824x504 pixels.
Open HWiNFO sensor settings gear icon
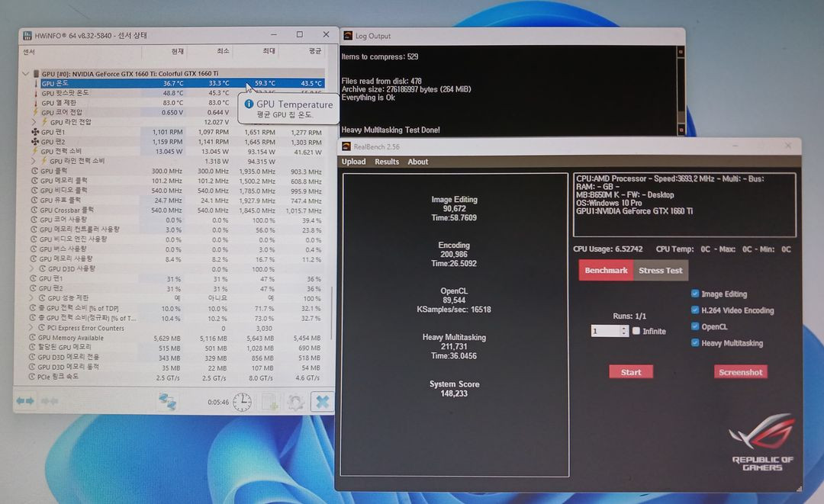point(296,403)
